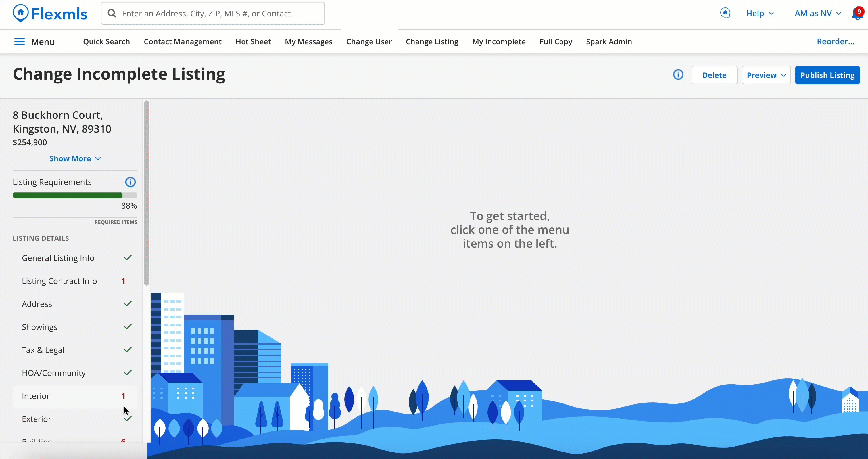This screenshot has width=868, height=459.
Task: Open the notifications bell with 9 badge
Action: 858,14
